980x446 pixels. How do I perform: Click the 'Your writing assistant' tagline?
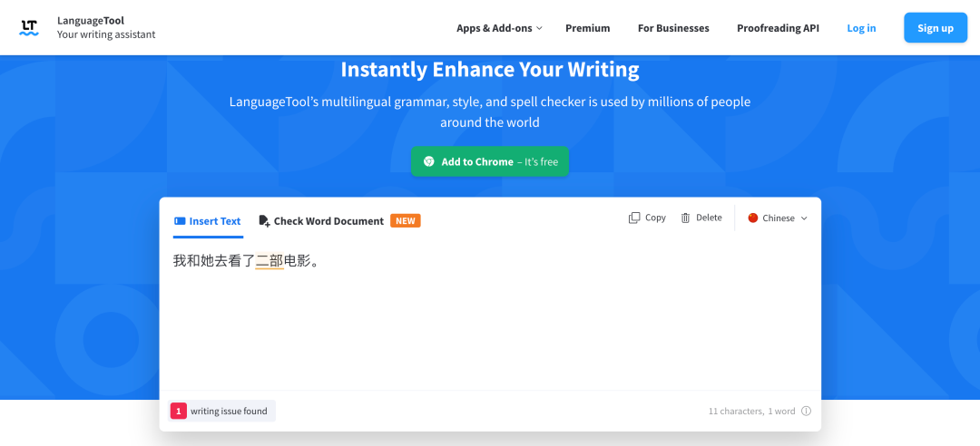click(106, 34)
